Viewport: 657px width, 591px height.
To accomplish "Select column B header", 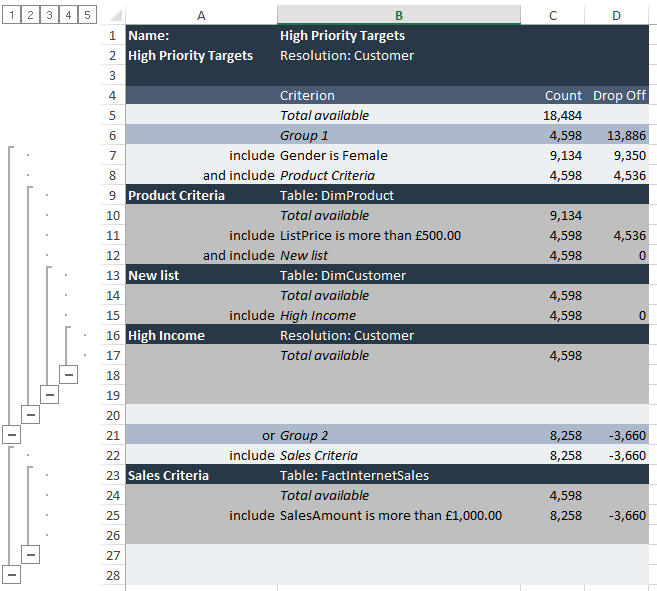I will coord(399,15).
